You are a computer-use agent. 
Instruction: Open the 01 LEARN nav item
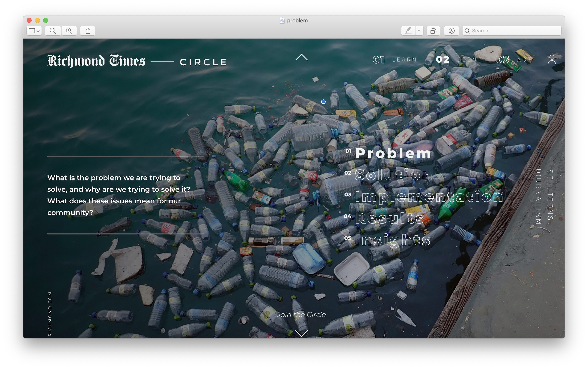click(394, 60)
